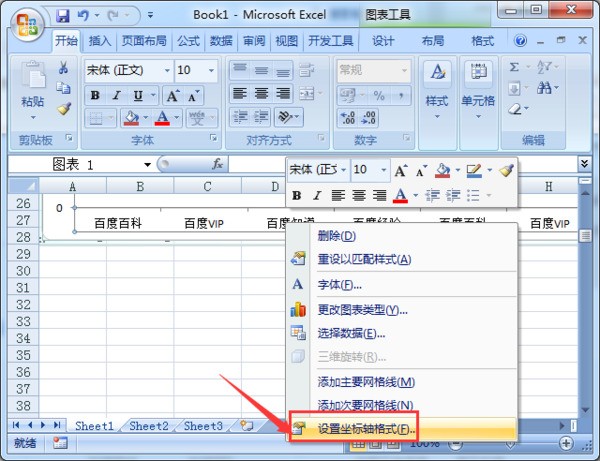The height and width of the screenshot is (461, 600).
Task: Zoom in with the plus button
Action: coord(566,444)
